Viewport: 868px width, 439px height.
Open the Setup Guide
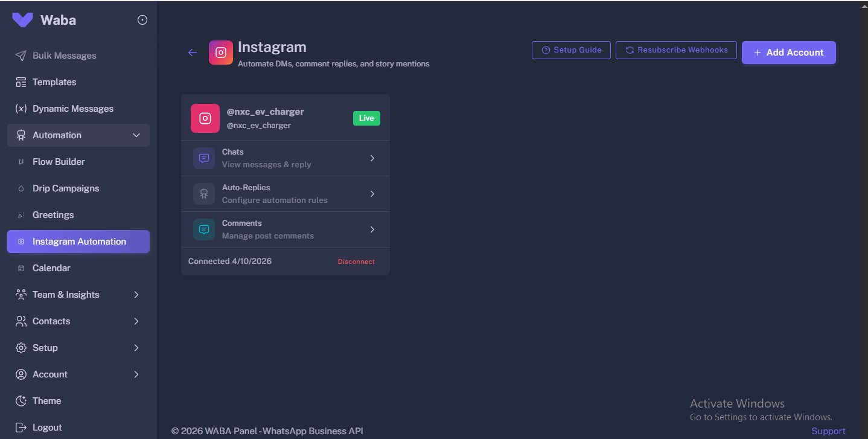coord(570,50)
